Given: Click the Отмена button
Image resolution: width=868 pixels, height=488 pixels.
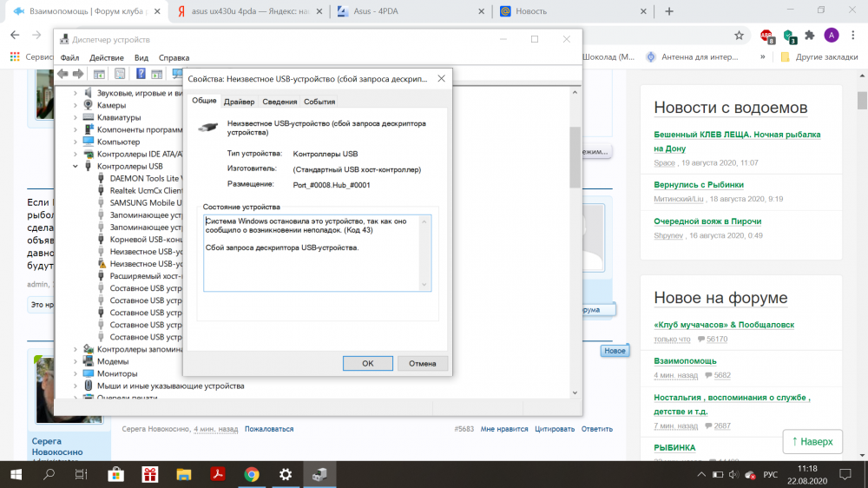Looking at the screenshot, I should 422,363.
